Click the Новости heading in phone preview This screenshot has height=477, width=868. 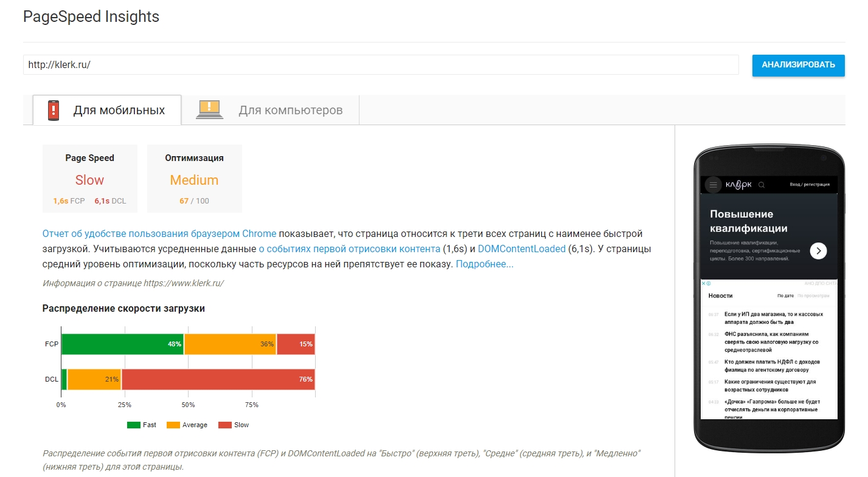721,296
